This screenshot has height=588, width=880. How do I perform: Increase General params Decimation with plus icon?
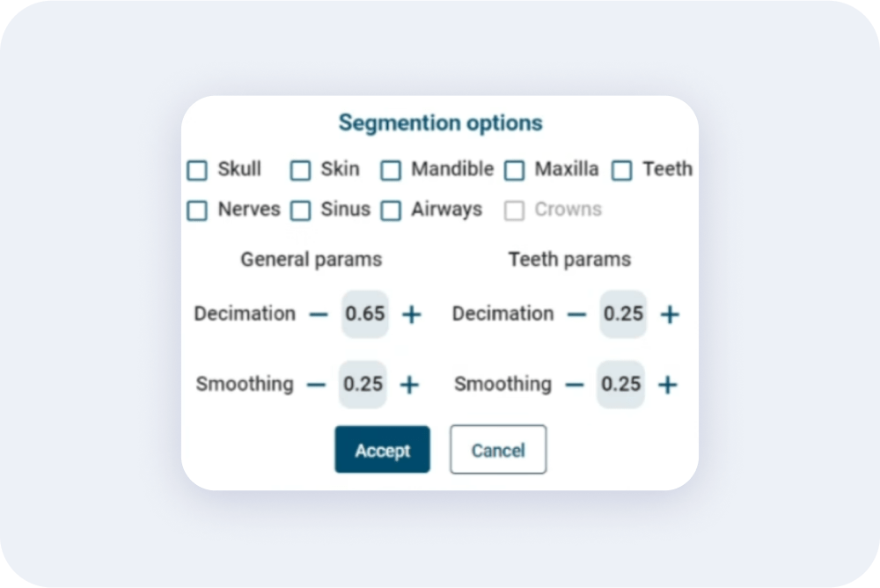pos(411,314)
